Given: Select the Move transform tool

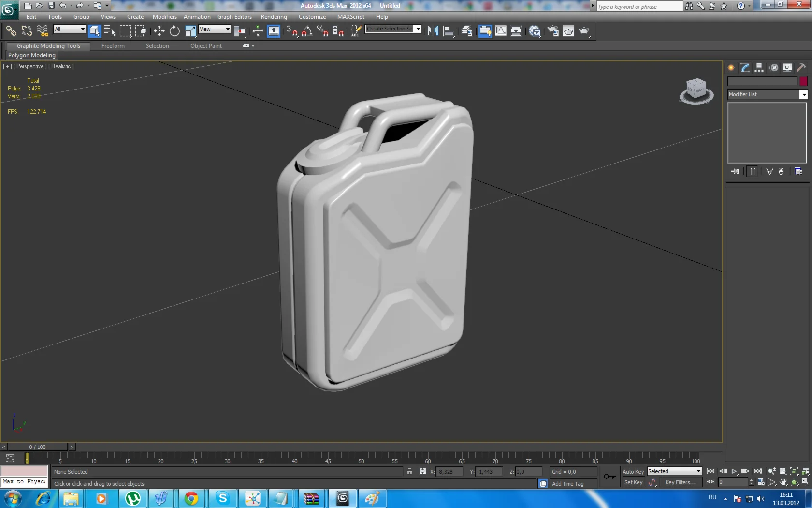Looking at the screenshot, I should (x=159, y=31).
